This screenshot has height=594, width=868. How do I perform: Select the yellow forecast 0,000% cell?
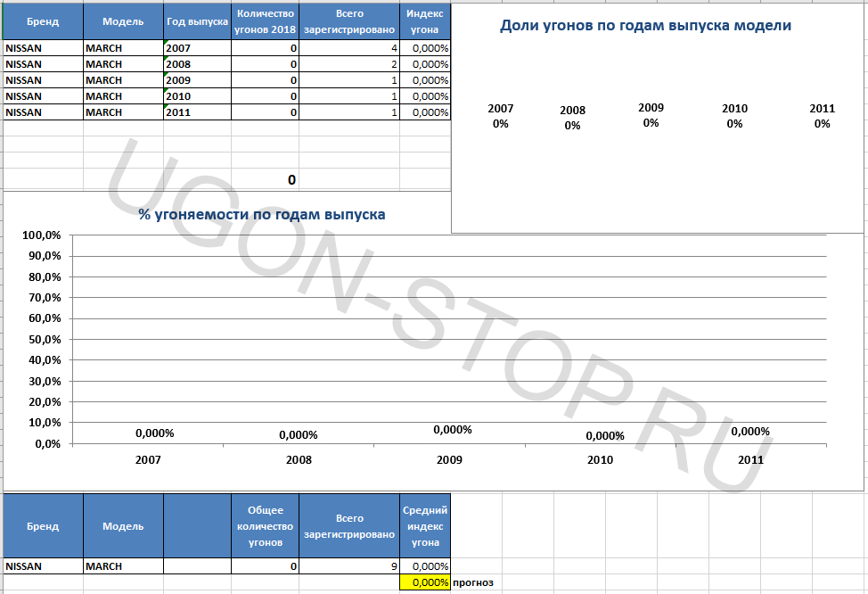pos(424,582)
